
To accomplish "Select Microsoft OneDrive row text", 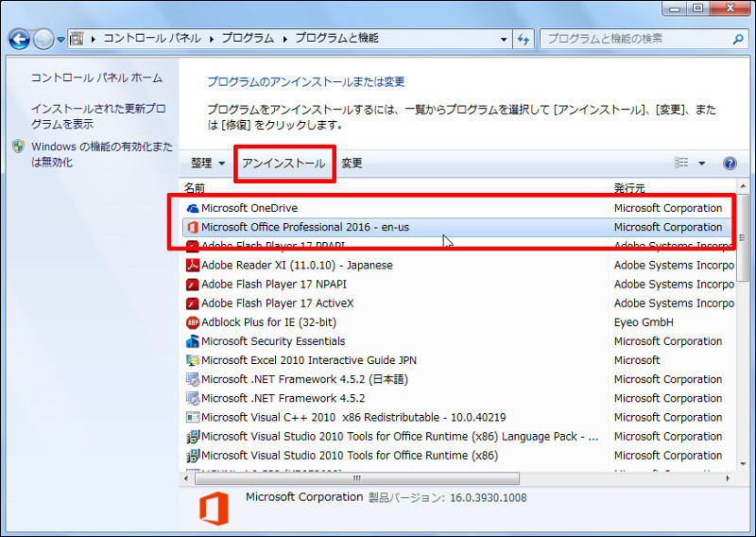I will 249,208.
